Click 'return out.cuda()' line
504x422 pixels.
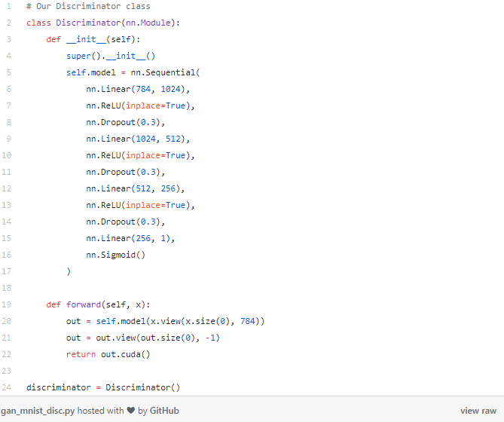pyautogui.click(x=108, y=354)
